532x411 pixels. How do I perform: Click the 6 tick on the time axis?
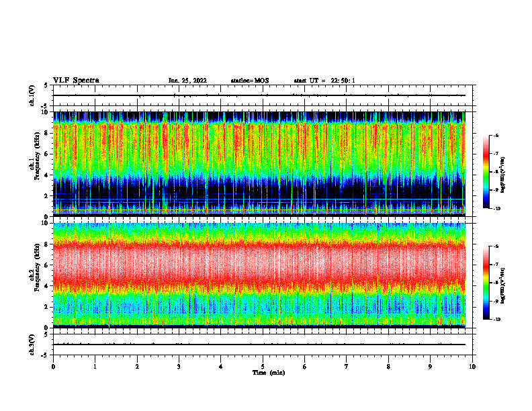coord(305,367)
